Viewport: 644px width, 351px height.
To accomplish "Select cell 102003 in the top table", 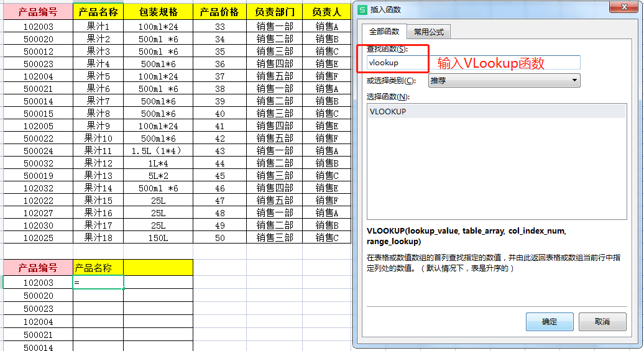I will click(38, 26).
